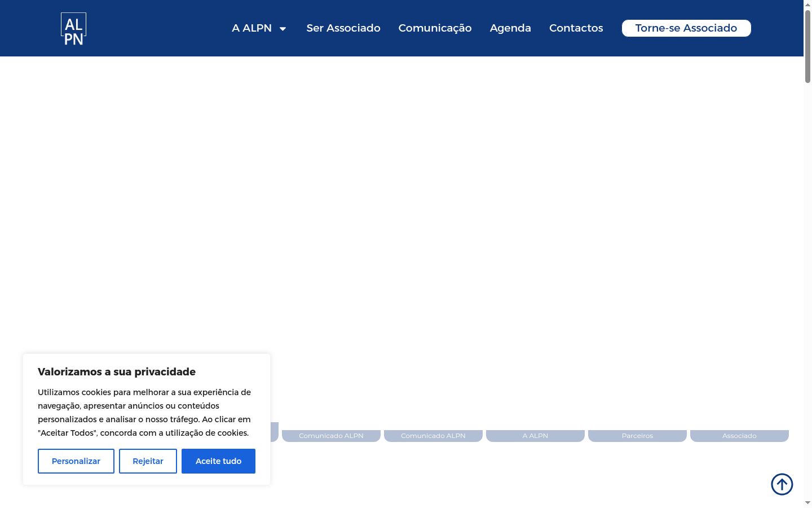
Task: Accept all cookies with Aceite tudo
Action: [x=218, y=461]
